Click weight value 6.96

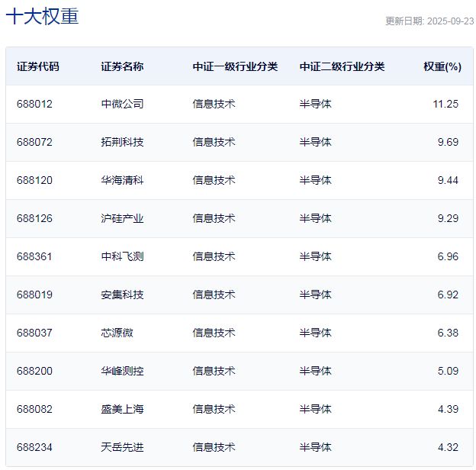tap(448, 256)
